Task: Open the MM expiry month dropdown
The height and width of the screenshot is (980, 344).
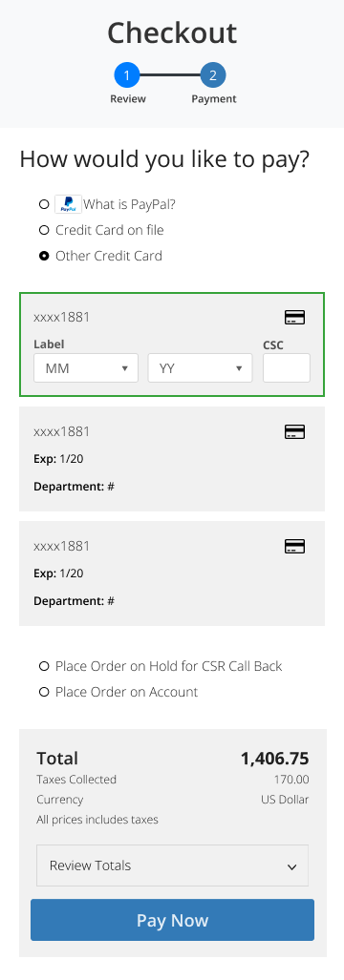Action: coord(86,368)
